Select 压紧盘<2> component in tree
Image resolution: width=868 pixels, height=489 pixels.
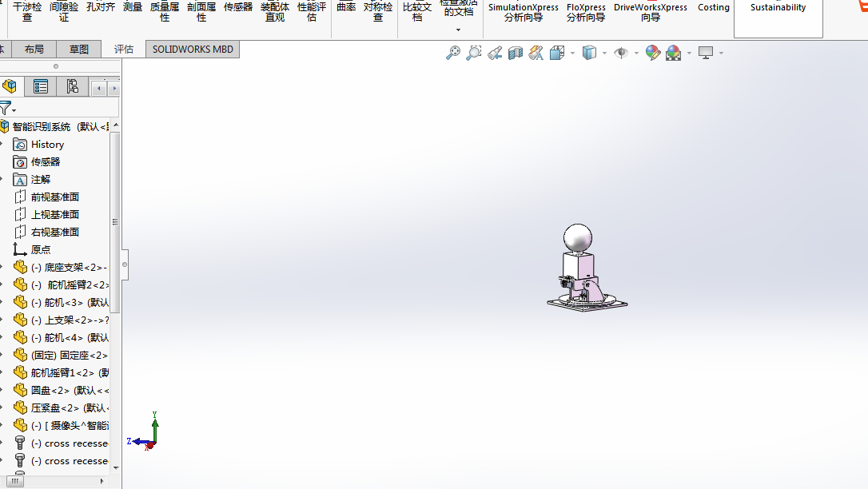tap(60, 407)
